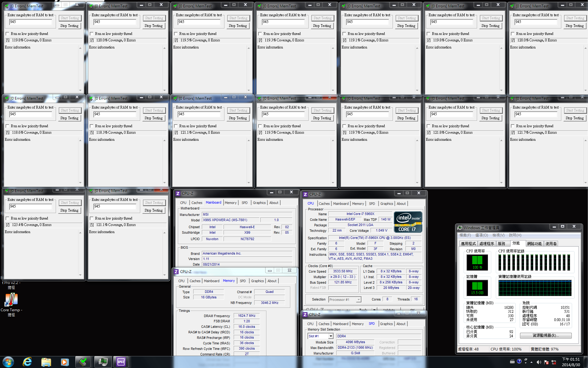Check low priority thread in the 118.3% Coverage MemTest

(92, 126)
